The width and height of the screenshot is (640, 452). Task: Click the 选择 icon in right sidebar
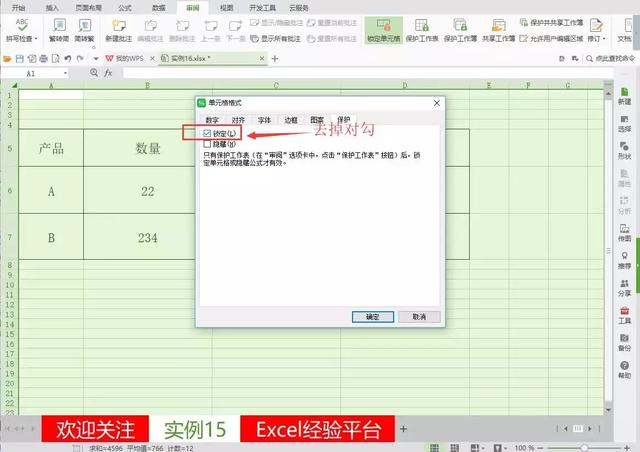[624, 124]
